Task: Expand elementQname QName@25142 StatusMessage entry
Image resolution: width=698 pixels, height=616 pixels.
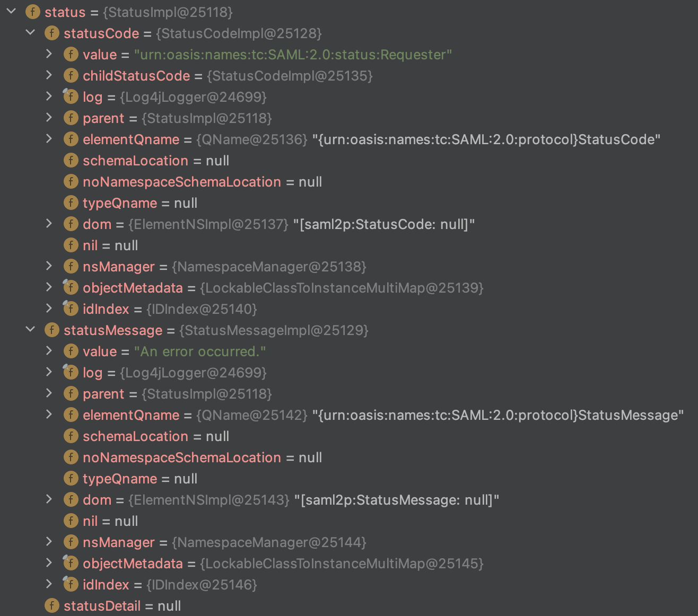Action: pyautogui.click(x=49, y=414)
